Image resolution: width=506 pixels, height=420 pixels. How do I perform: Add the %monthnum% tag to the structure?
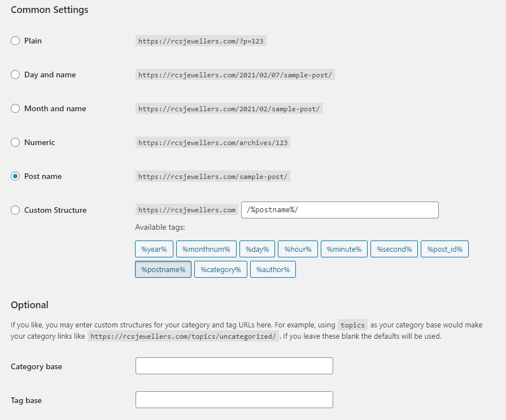pos(206,249)
